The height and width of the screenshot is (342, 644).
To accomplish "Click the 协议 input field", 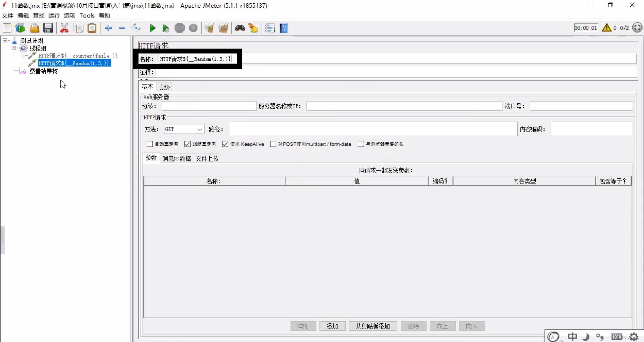I will [209, 106].
